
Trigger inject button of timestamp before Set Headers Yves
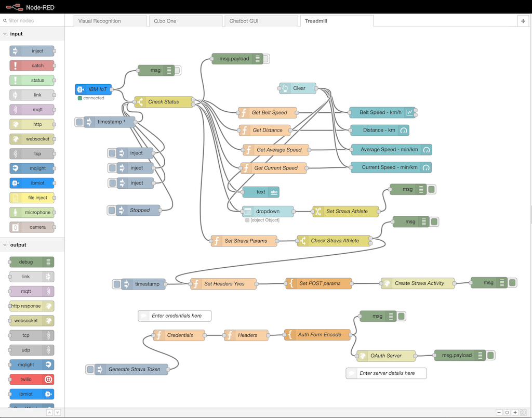(117, 284)
